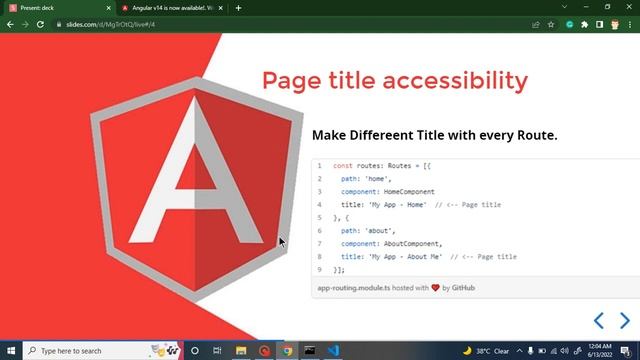Open the clock showing 12:04 AM
This screenshot has height=360, width=640.
[x=600, y=351]
